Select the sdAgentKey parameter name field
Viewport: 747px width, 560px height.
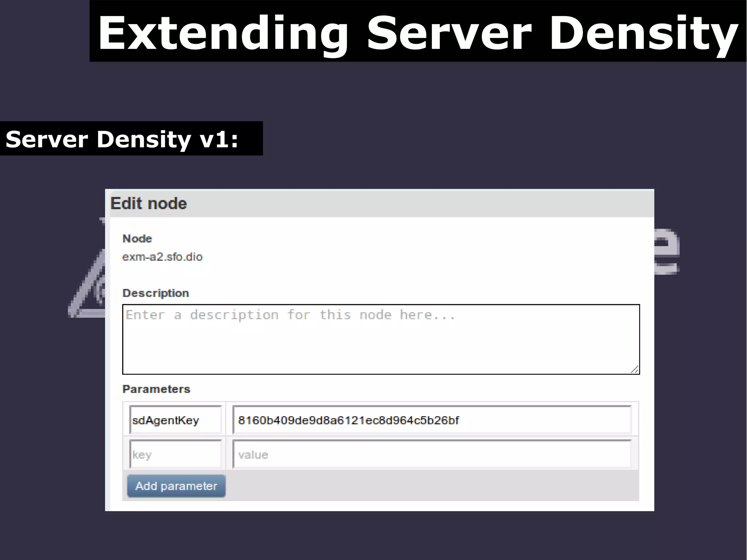click(175, 420)
